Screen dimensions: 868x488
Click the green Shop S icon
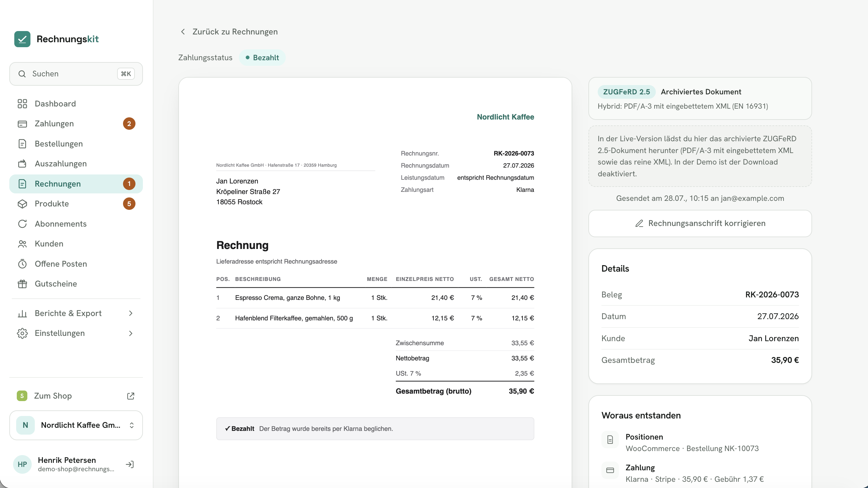pyautogui.click(x=22, y=396)
